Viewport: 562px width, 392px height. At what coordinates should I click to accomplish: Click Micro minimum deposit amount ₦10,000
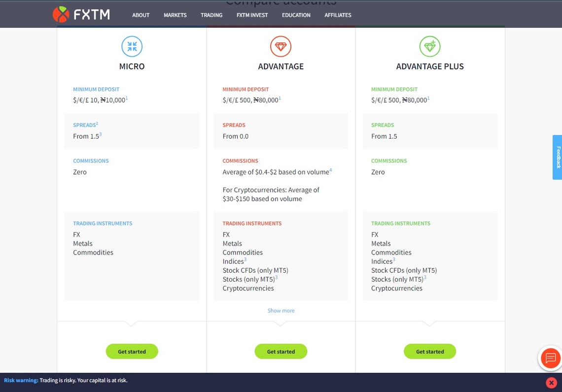[112, 100]
